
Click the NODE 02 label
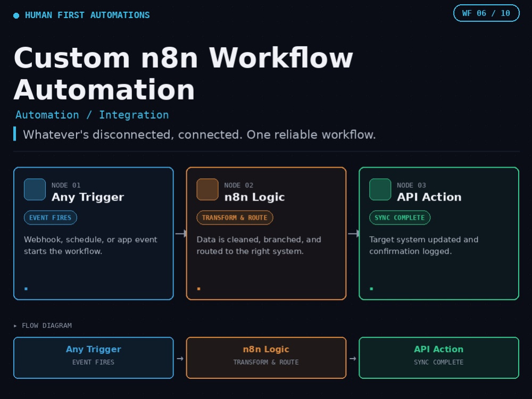(238, 185)
